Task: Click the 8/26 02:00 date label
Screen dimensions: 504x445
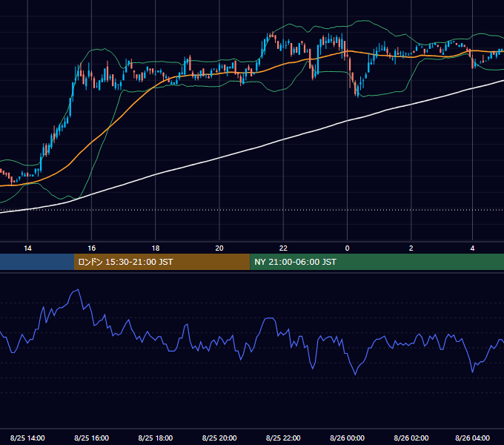Action: (411, 438)
